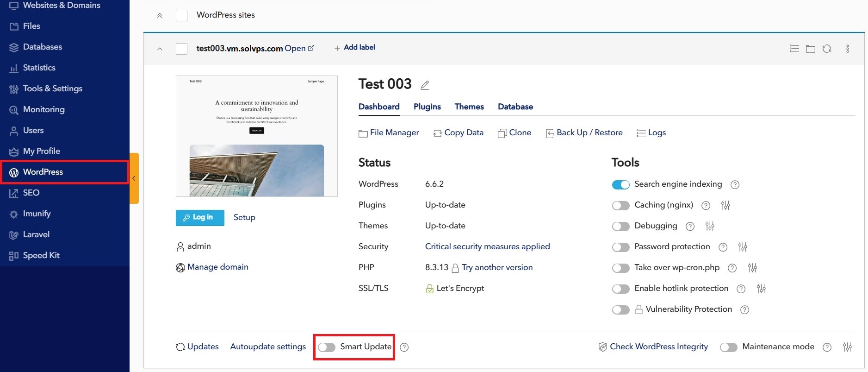Viewport: 868px width, 372px height.
Task: Open Password protection settings sliders icon
Action: (743, 247)
